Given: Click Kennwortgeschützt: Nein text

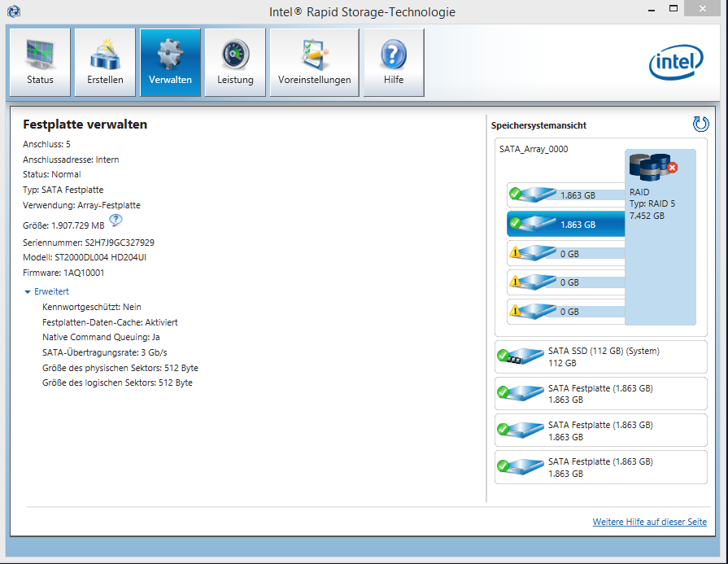Looking at the screenshot, I should coord(91,307).
